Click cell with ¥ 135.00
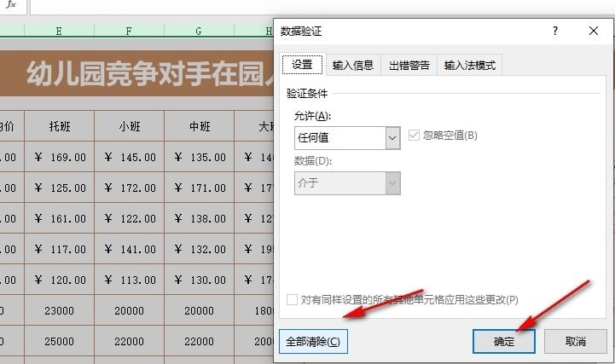 (199, 157)
